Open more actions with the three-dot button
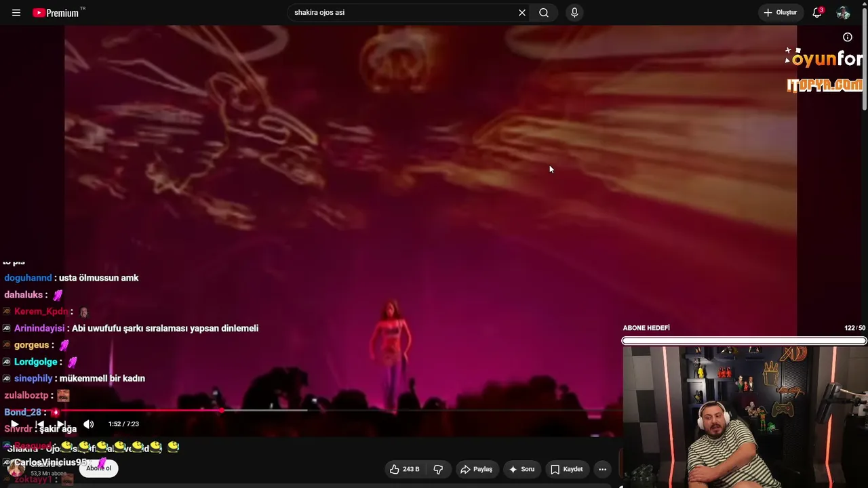Image resolution: width=868 pixels, height=488 pixels. tap(602, 469)
